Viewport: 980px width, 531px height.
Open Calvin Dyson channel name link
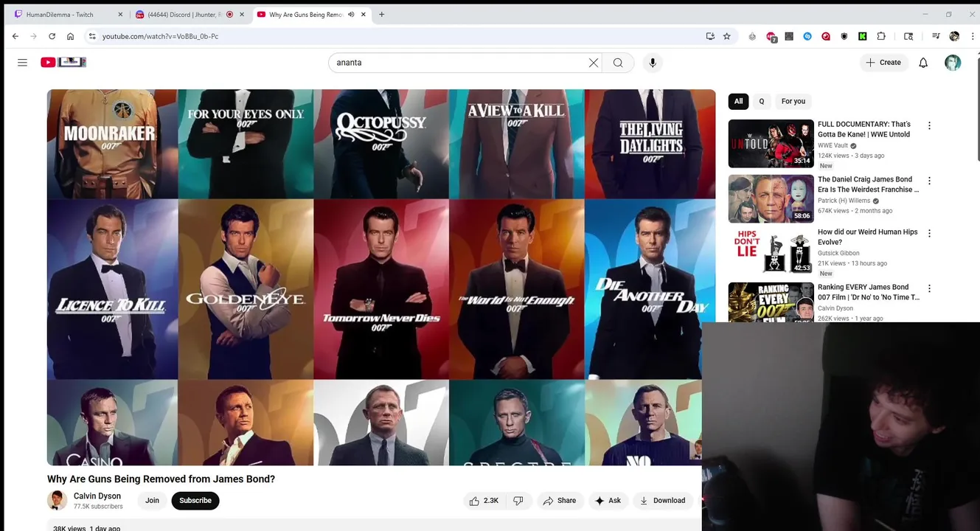97,496
